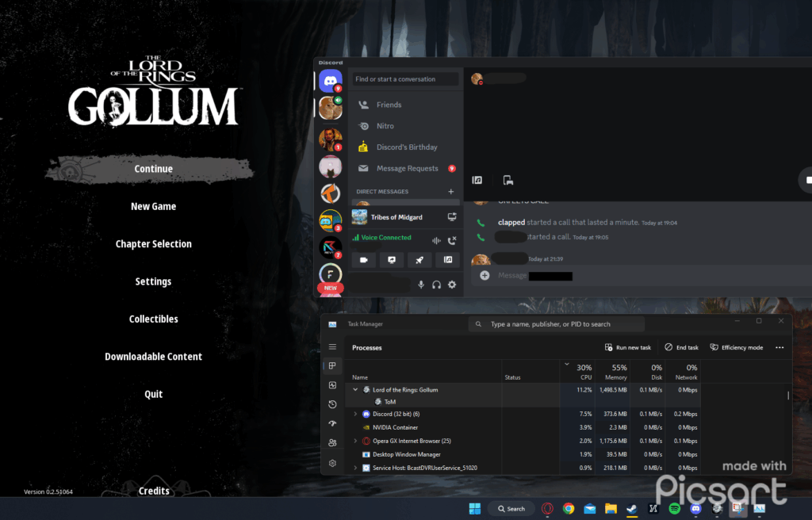Start screen sharing in Discord voice panel
This screenshot has width=812, height=520.
(392, 260)
